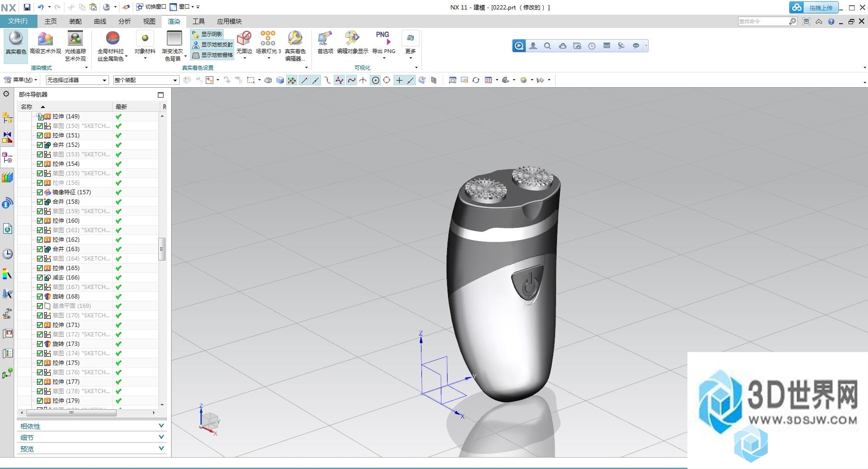868x469 pixels.
Task: Switch to 分析 tab
Action: click(125, 21)
